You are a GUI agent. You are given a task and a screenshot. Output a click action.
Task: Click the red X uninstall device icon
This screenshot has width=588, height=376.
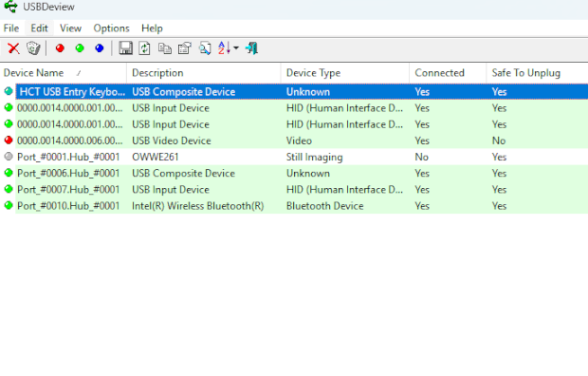(13, 48)
